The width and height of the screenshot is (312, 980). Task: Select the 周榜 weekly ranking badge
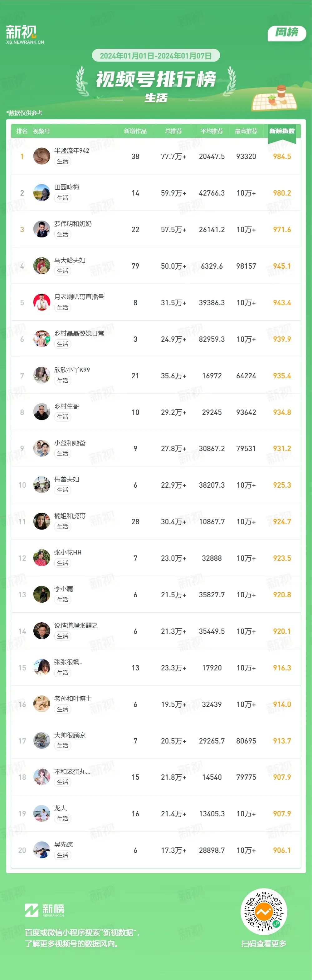tap(287, 33)
